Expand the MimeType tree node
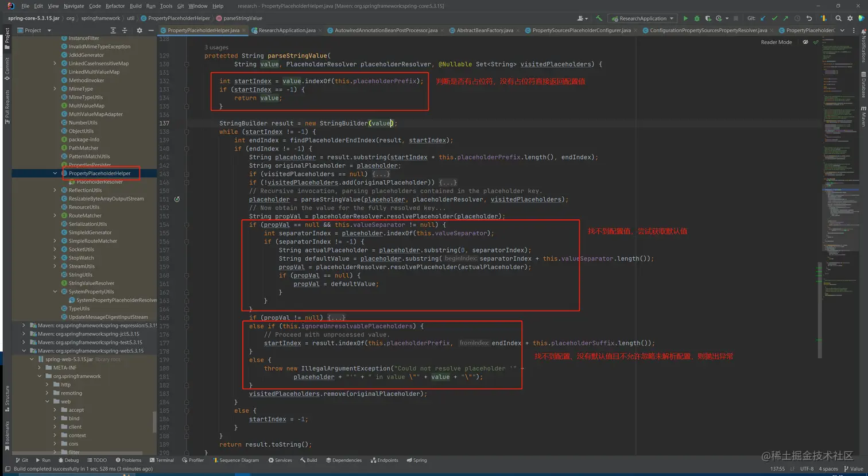Viewport: 868px width, 476px height. (55, 89)
